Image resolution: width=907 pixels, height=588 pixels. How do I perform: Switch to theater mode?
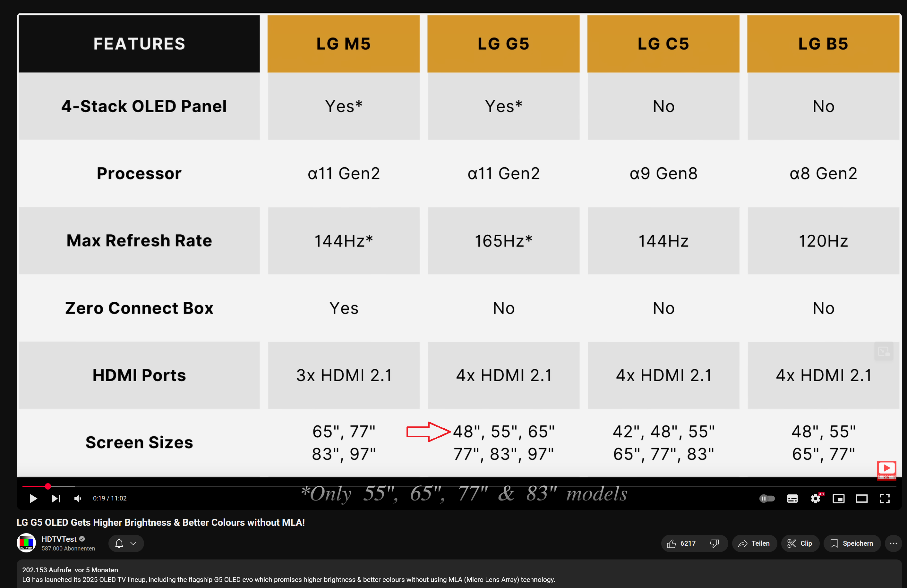(x=862, y=498)
